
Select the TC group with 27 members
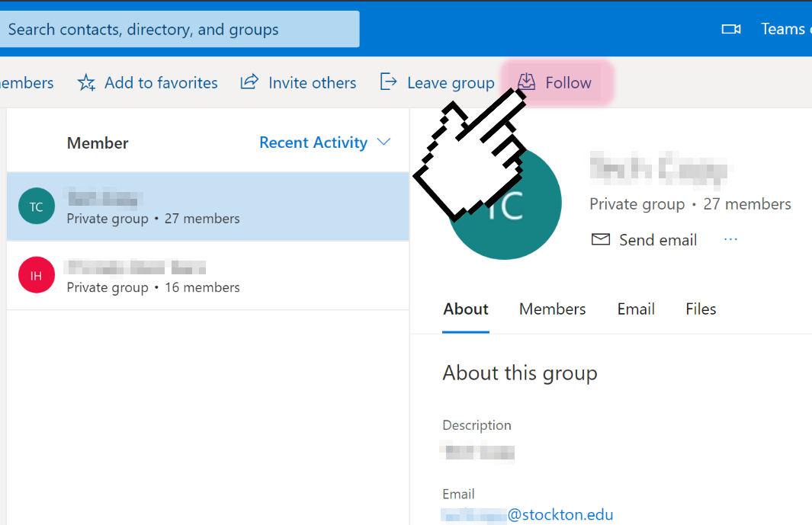(x=208, y=206)
